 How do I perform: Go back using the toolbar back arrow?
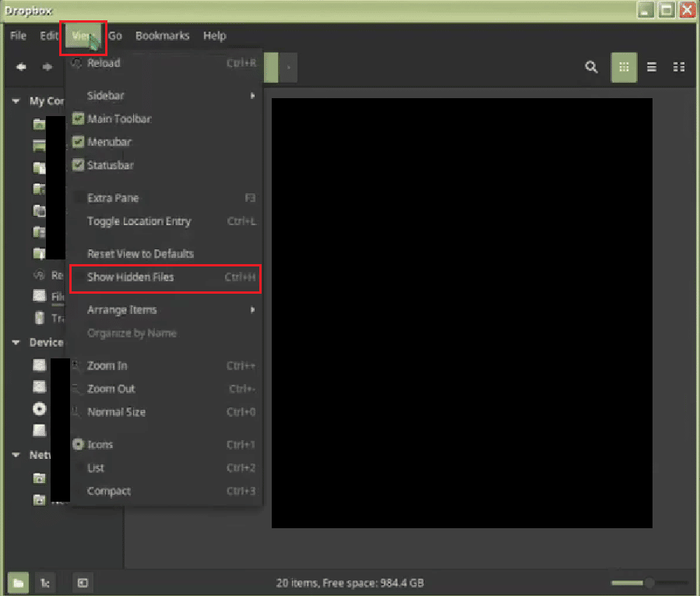21,67
